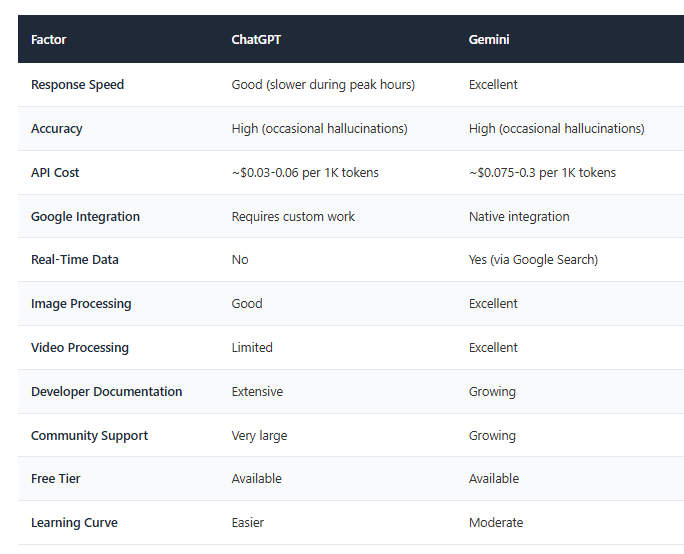The image size is (684, 554).
Task: Click the API Cost row label
Action: click(x=55, y=173)
